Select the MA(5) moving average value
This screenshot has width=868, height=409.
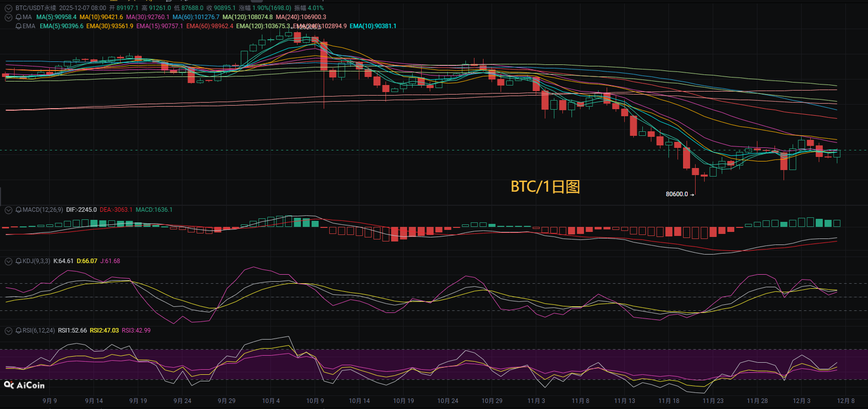pyautogui.click(x=56, y=17)
